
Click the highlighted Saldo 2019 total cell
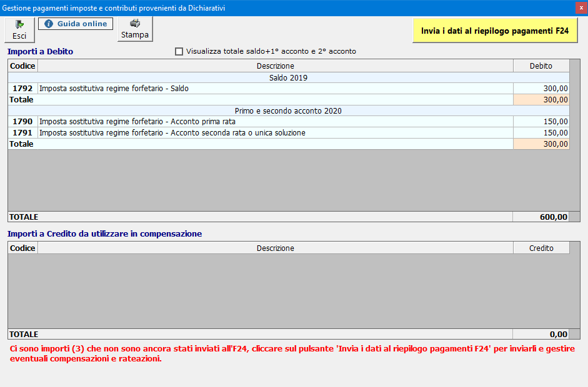point(541,100)
